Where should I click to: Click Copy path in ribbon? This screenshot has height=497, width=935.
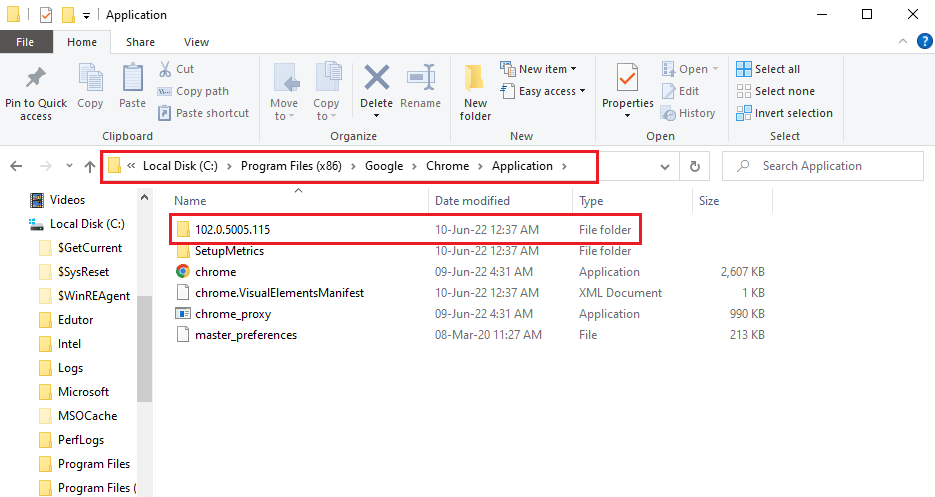(x=193, y=91)
